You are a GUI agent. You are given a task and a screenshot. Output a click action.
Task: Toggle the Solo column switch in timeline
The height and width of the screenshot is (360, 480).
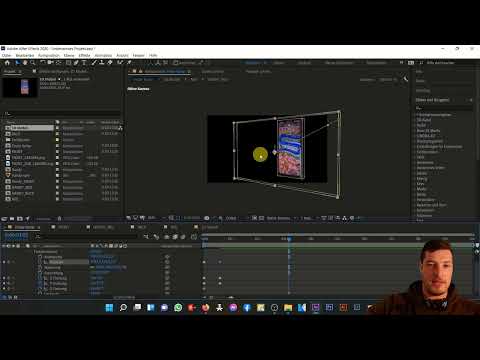pyautogui.click(x=14, y=246)
